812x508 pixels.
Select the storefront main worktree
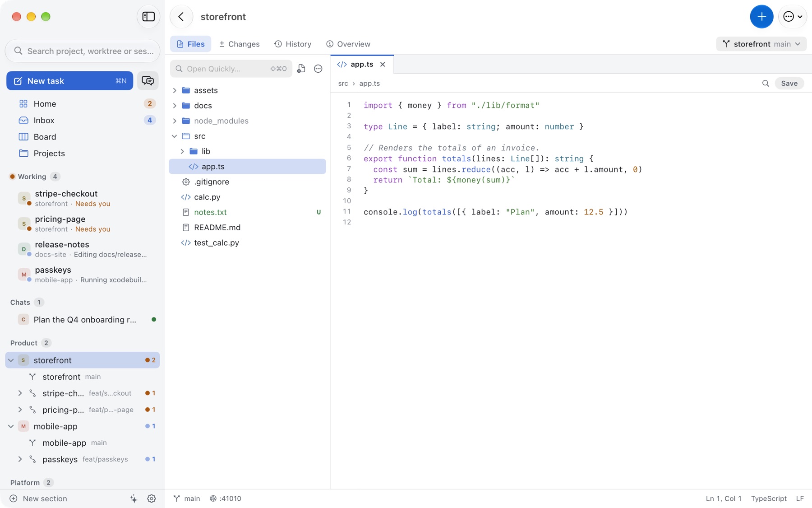pos(83,377)
